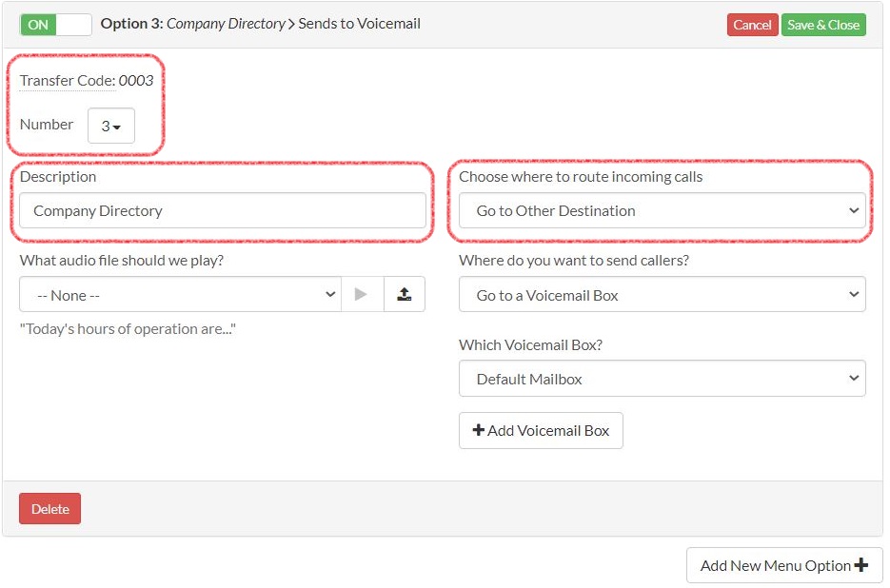Click the chevron on Go to Other Destination
Viewport: 890px width, 588px height.
tap(855, 210)
